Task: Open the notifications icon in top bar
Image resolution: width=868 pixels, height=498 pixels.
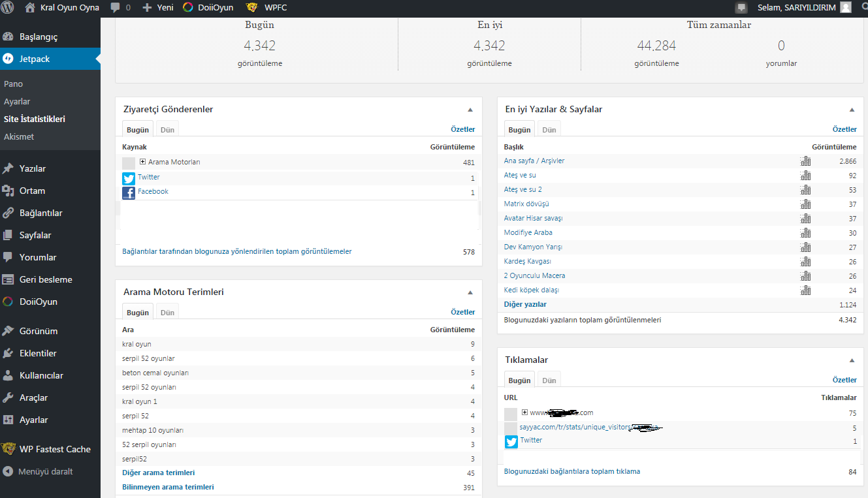Action: [741, 8]
